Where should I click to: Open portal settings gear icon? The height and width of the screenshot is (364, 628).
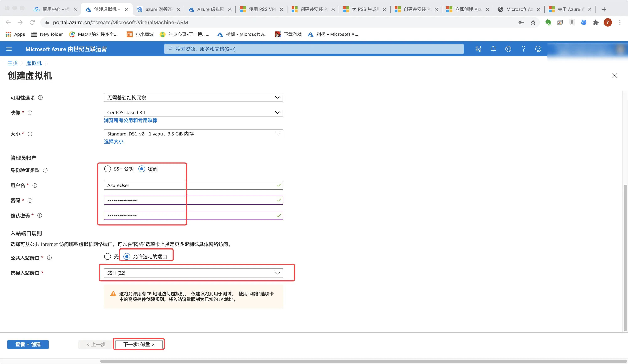tap(508, 49)
